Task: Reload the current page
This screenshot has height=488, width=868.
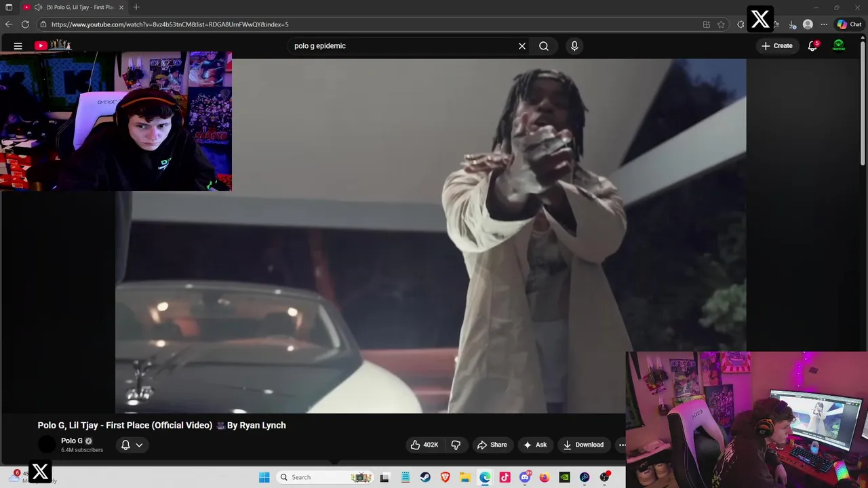Action: coord(25,24)
